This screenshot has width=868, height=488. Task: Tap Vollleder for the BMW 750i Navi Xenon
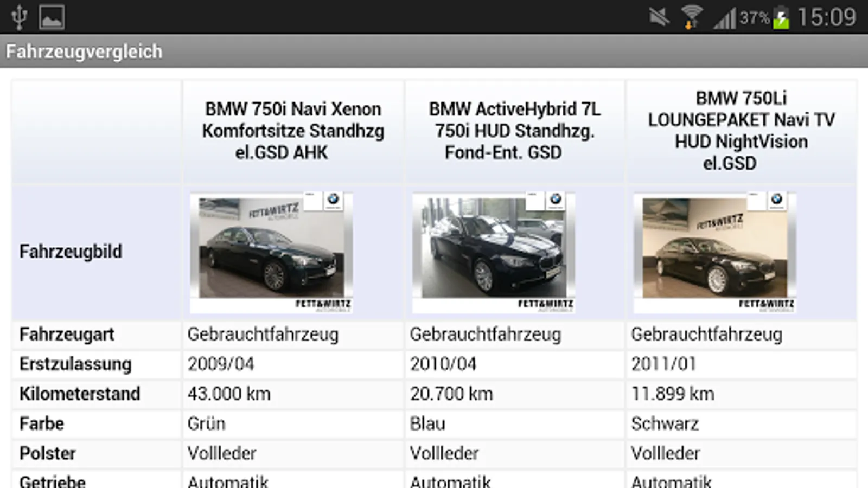[x=222, y=453]
